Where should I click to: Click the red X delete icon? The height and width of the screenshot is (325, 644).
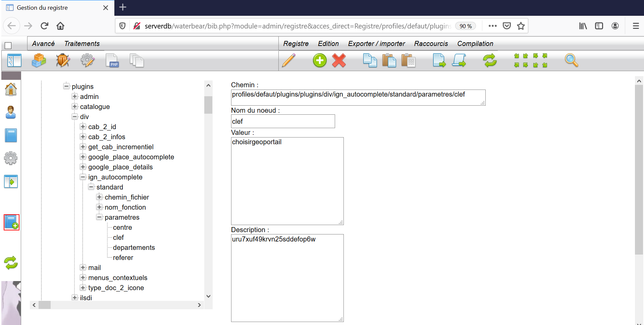click(339, 61)
